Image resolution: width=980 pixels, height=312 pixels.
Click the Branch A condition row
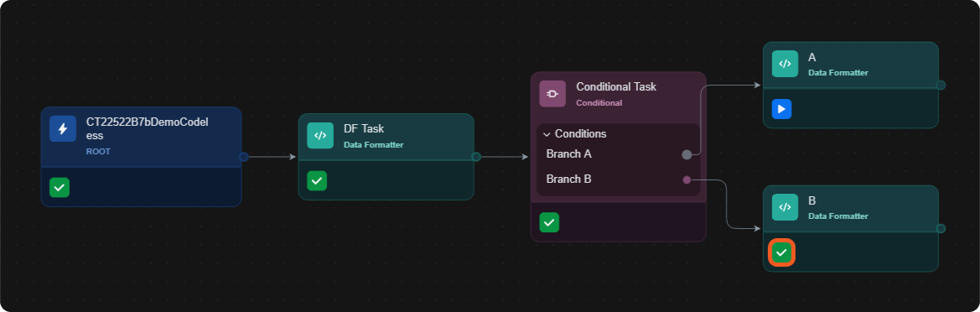tap(618, 153)
